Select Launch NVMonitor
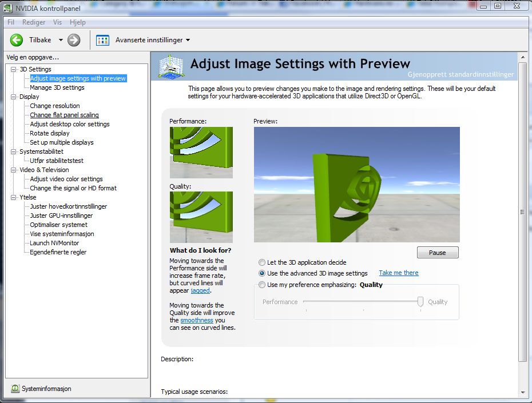 54,243
